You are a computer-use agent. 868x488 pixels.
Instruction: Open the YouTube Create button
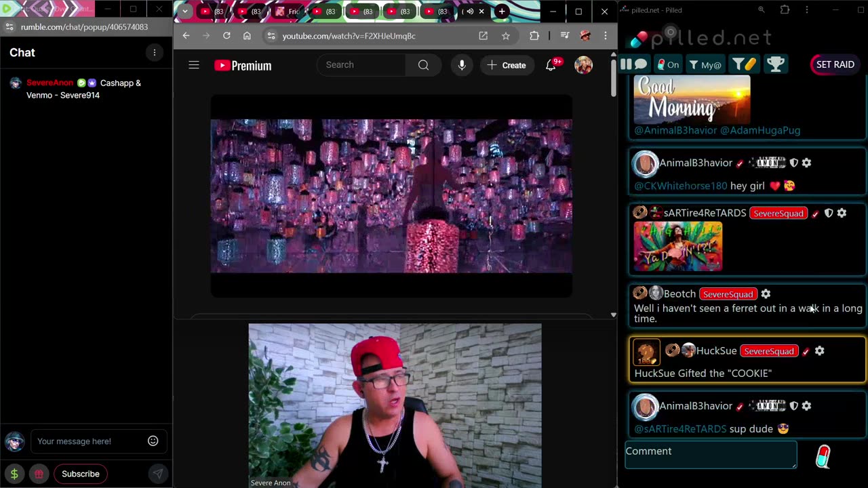507,65
